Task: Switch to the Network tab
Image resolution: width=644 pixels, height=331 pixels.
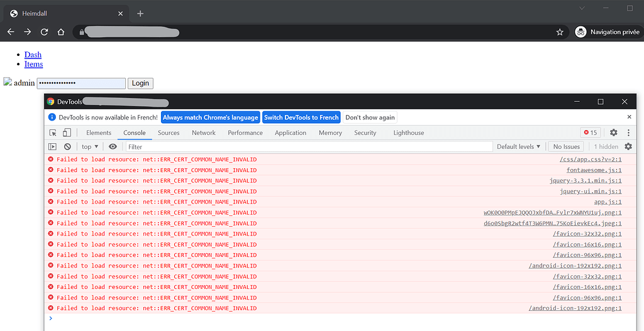Action: (x=203, y=133)
